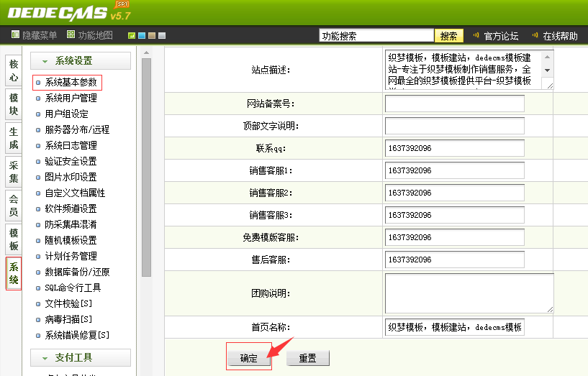This screenshot has width=588, height=376.
Task: Open 系统错误修复[S] menu item
Action: pos(77,335)
